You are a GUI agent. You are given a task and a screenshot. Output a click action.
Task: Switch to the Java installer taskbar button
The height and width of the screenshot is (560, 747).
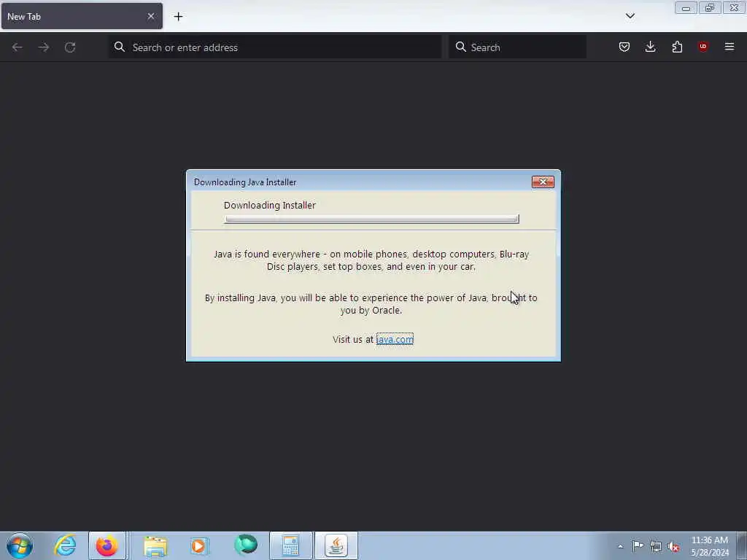tap(336, 545)
